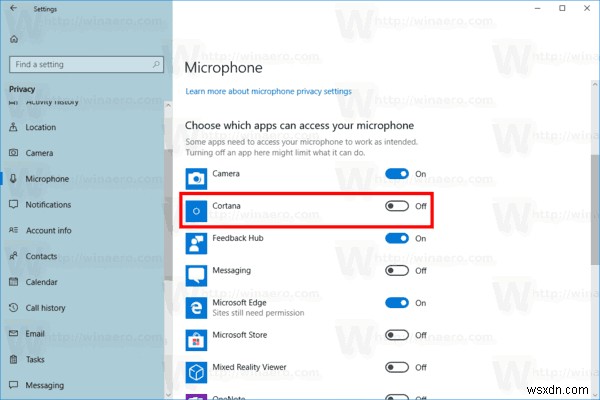The height and width of the screenshot is (400, 600).
Task: Enable microphone access for Cortana
Action: coord(397,206)
